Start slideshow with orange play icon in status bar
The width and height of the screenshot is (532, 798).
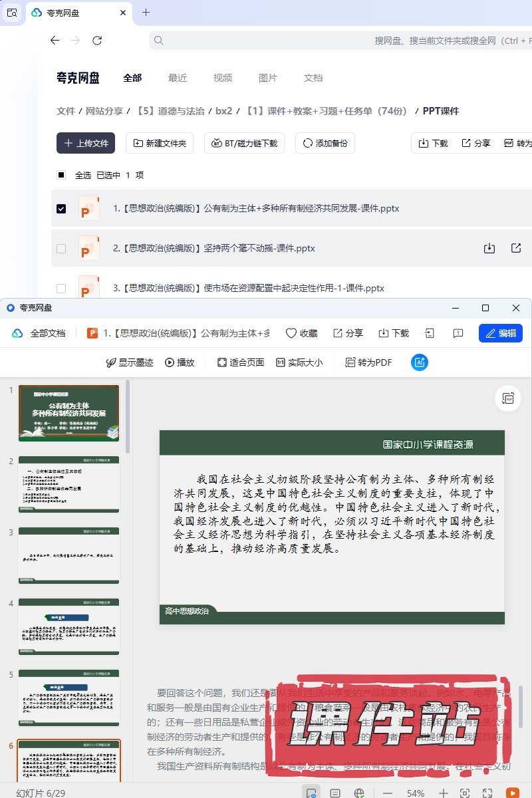512,793
